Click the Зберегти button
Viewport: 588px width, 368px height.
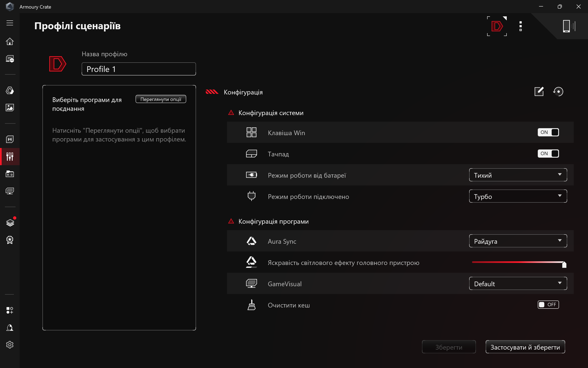pyautogui.click(x=449, y=347)
